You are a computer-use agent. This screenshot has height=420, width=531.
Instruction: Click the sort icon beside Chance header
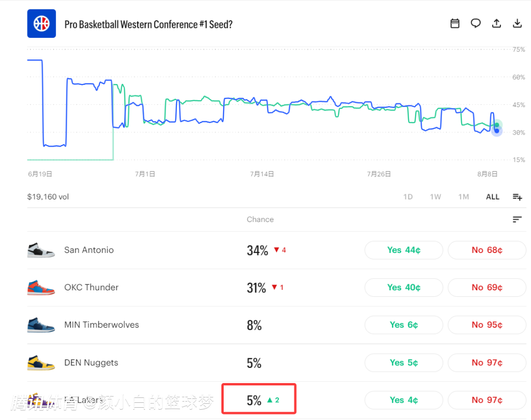[517, 219]
